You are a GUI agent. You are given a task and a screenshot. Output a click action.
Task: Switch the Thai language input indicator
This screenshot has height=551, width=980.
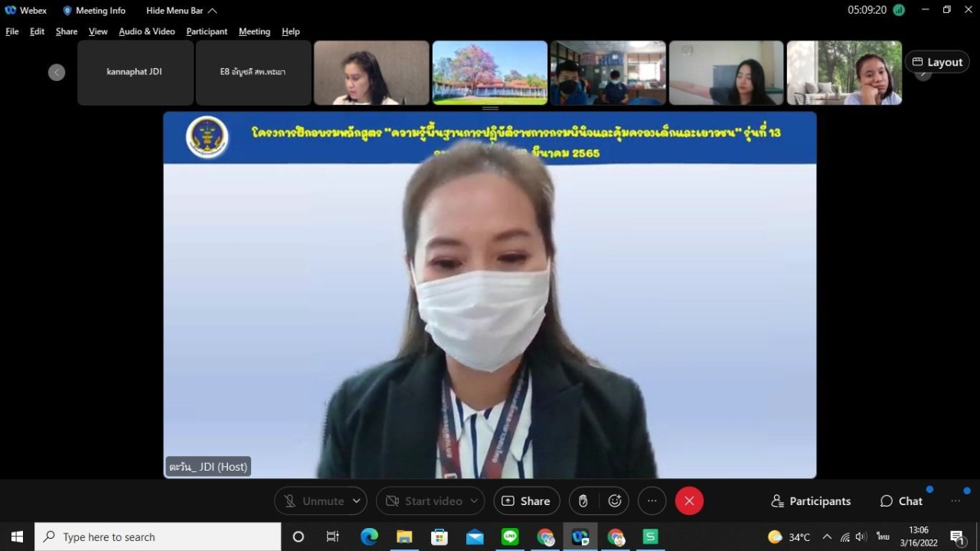(883, 537)
